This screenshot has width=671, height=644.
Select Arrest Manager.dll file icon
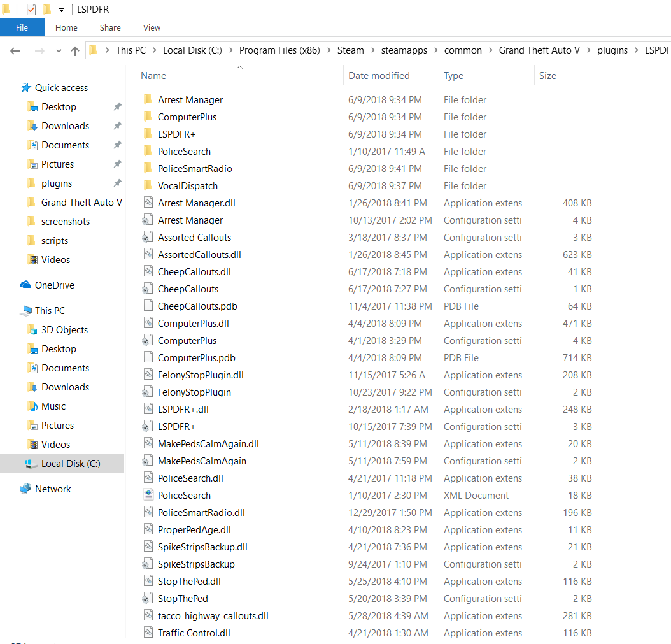tap(148, 203)
